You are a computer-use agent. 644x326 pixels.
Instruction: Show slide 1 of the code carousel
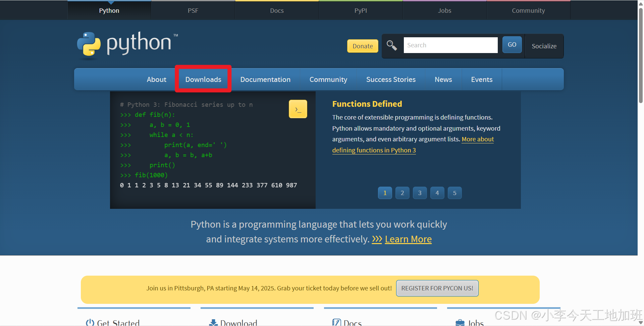385,193
